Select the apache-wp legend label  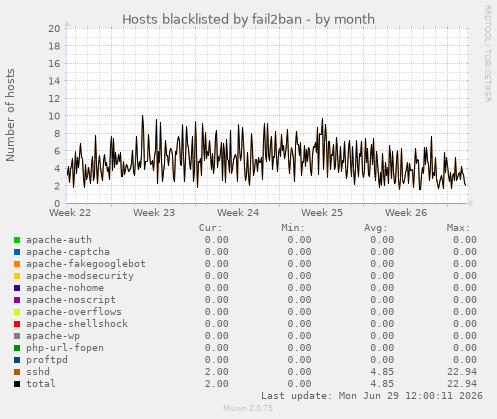tap(53, 336)
